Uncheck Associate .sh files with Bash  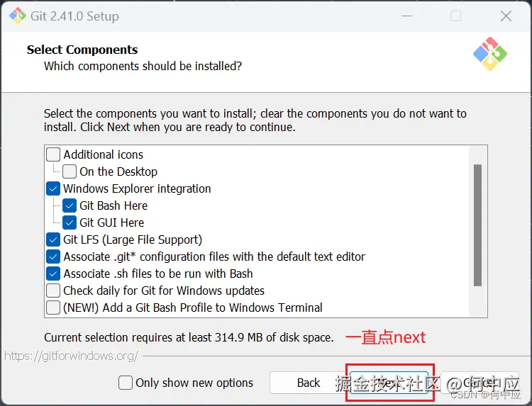tap(53, 274)
